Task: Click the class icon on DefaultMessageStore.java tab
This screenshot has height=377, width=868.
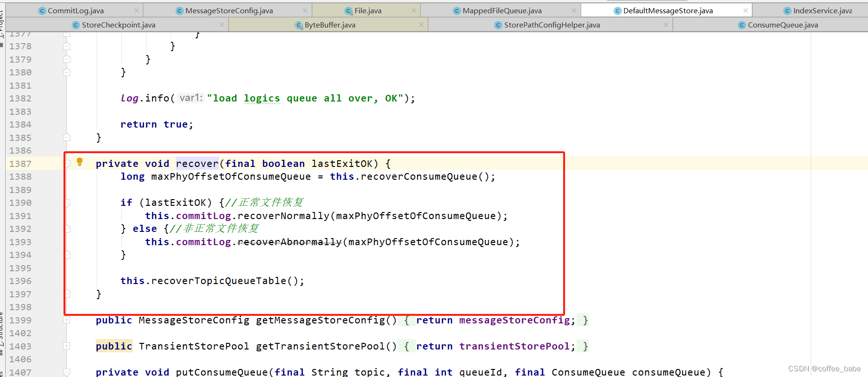Action: (x=618, y=11)
